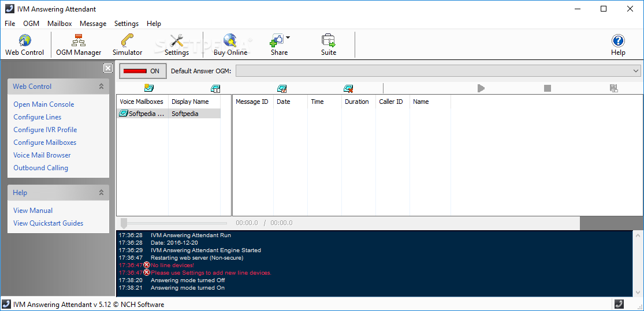The width and height of the screenshot is (644, 311).
Task: Sort by Display Name column header
Action: [194, 102]
